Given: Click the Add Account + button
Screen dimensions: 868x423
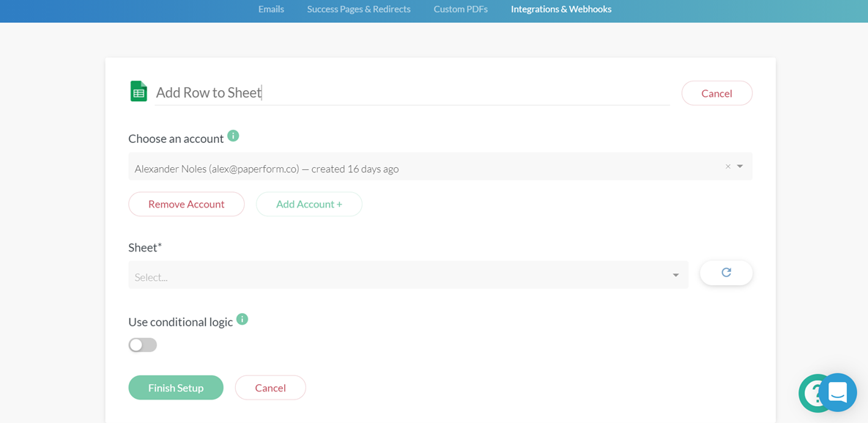Looking at the screenshot, I should [x=308, y=205].
